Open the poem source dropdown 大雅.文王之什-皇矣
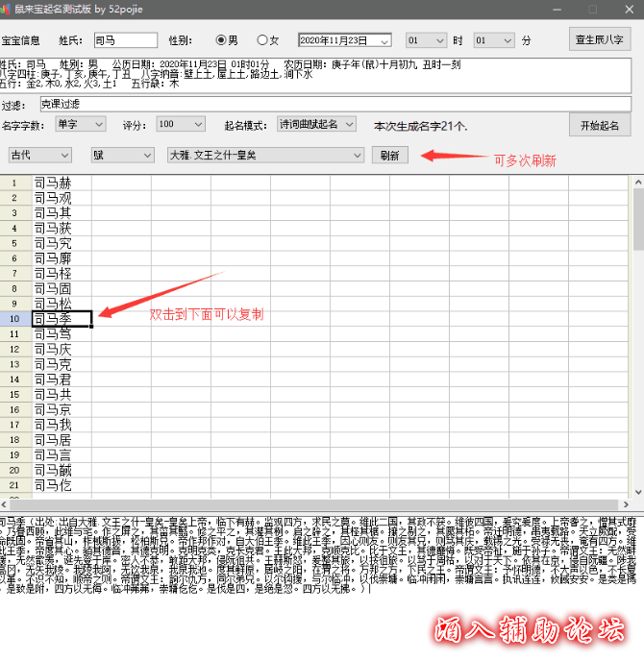The image size is (644, 661). coord(265,155)
